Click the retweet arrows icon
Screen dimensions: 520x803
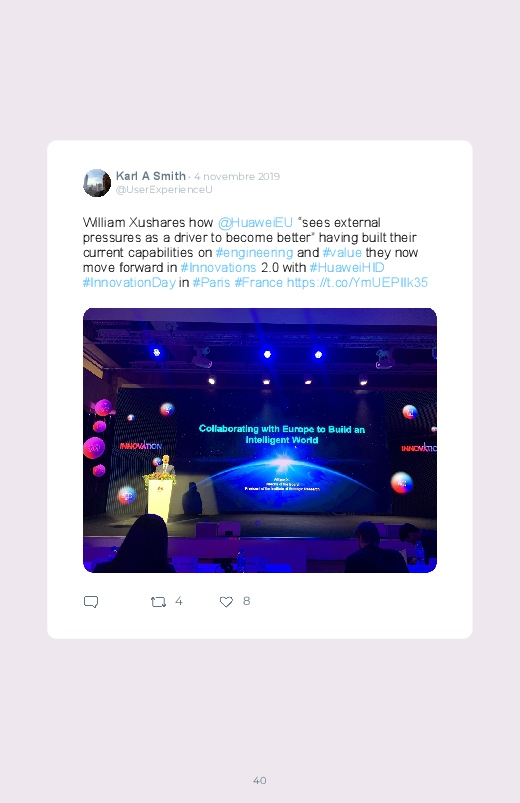point(158,602)
